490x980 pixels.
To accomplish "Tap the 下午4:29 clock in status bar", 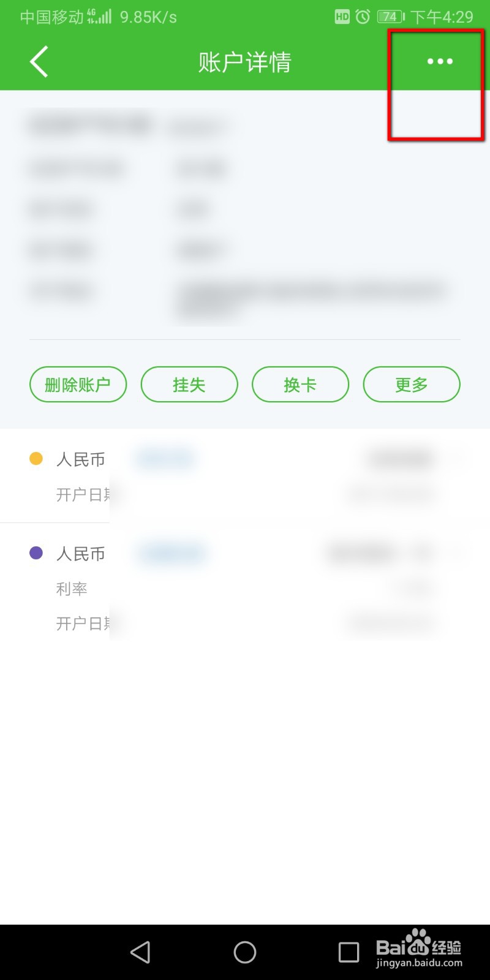I will (442, 17).
